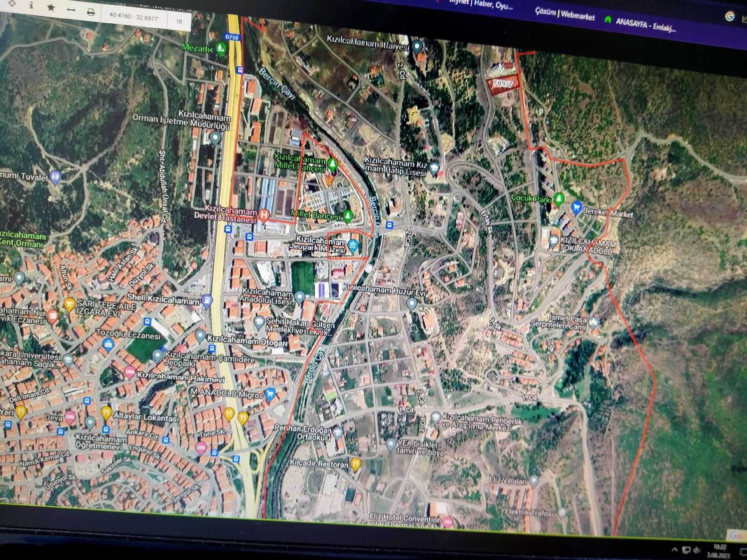The height and width of the screenshot is (560, 747).
Task: Click the Eliz Hotel Convention marker
Action: click(x=448, y=521)
